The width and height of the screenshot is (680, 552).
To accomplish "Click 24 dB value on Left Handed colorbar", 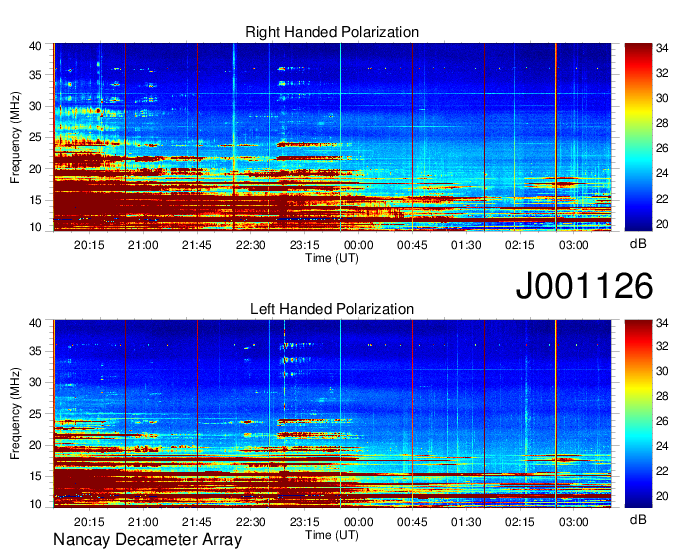I will [x=662, y=446].
